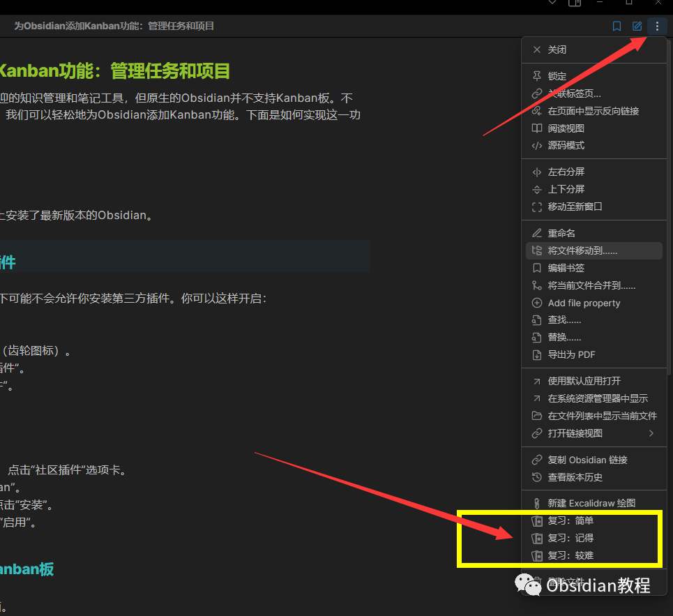Expand the 打开链接视图 submenu

pyautogui.click(x=594, y=433)
